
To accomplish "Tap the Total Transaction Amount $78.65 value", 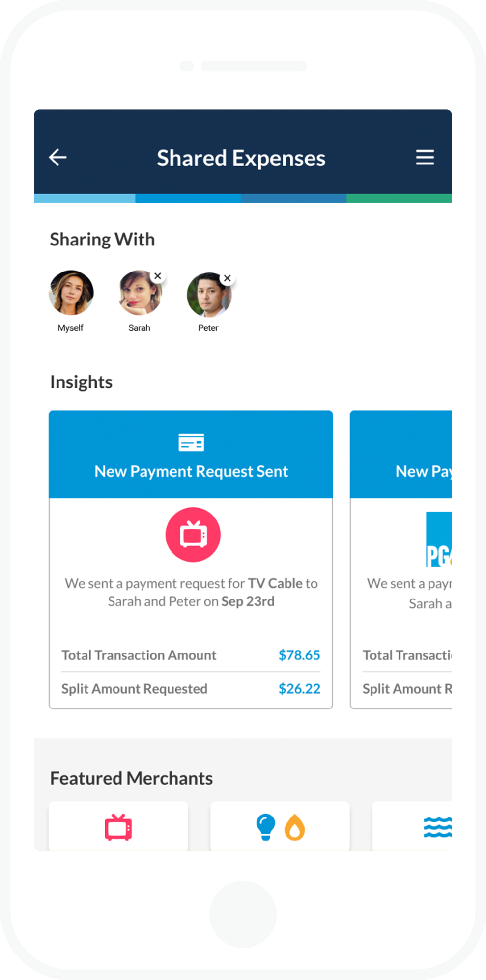I will click(299, 655).
